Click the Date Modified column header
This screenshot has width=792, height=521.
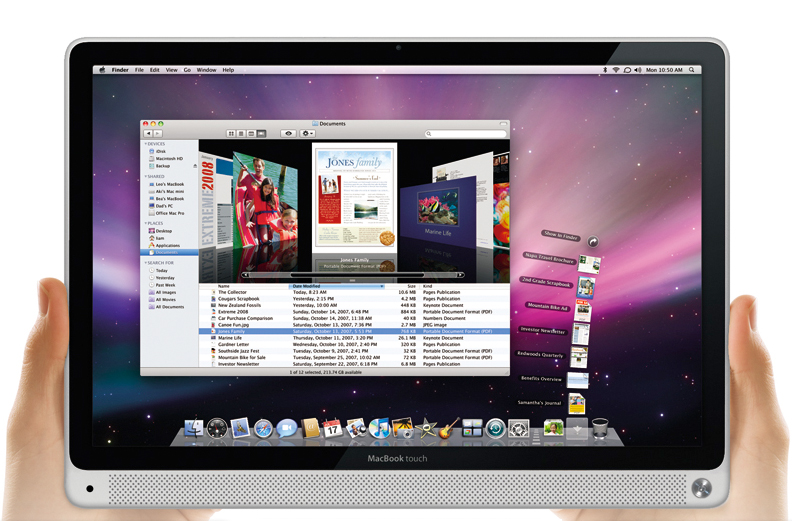click(310, 286)
